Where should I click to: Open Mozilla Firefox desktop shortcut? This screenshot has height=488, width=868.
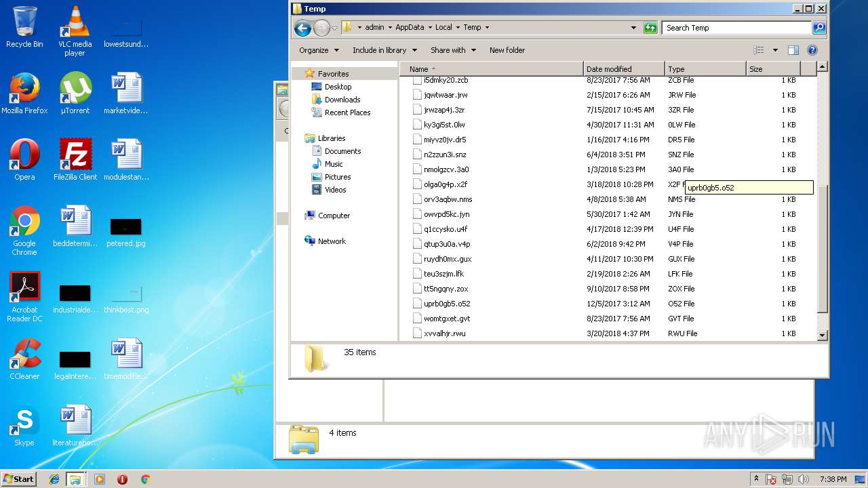coord(24,93)
